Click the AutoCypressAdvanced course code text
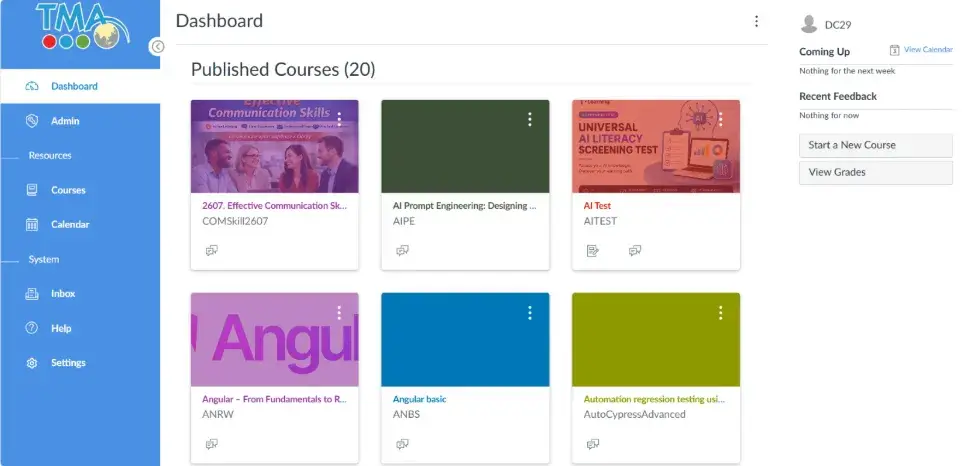The width and height of the screenshot is (963, 466). (634, 414)
